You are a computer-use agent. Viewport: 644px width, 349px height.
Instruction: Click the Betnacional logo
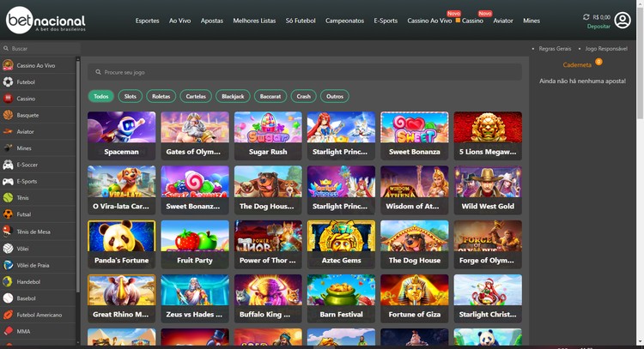coord(46,20)
